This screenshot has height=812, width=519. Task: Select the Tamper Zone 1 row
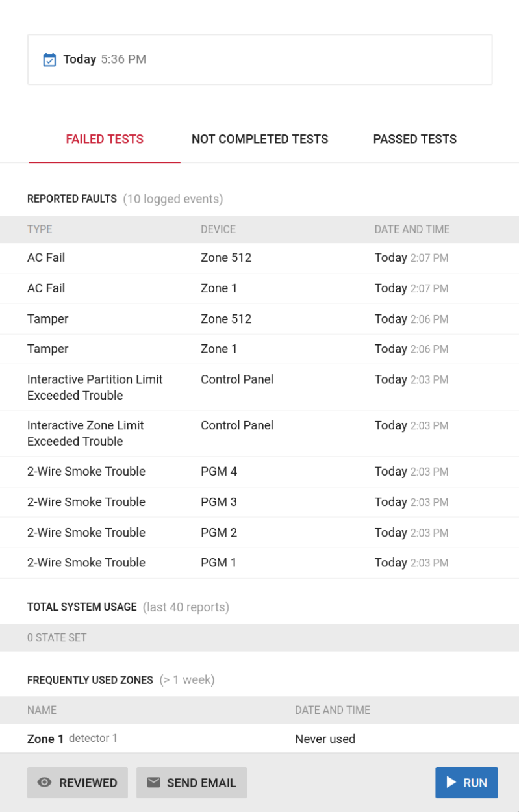[x=259, y=349]
